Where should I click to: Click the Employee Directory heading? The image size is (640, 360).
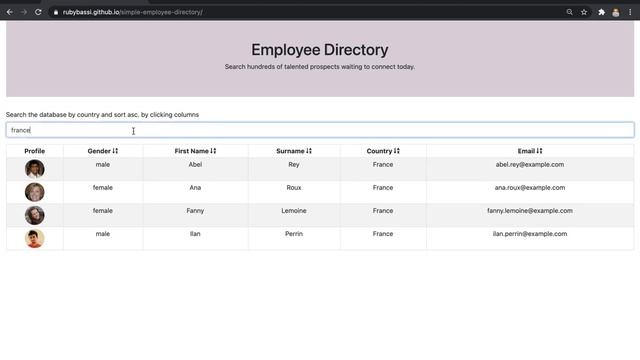click(x=320, y=50)
